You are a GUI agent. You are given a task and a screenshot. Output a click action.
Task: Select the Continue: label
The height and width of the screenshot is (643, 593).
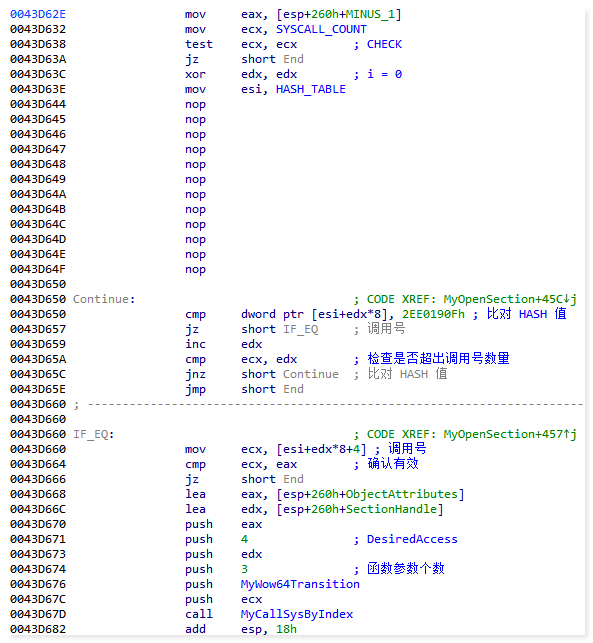coord(104,299)
